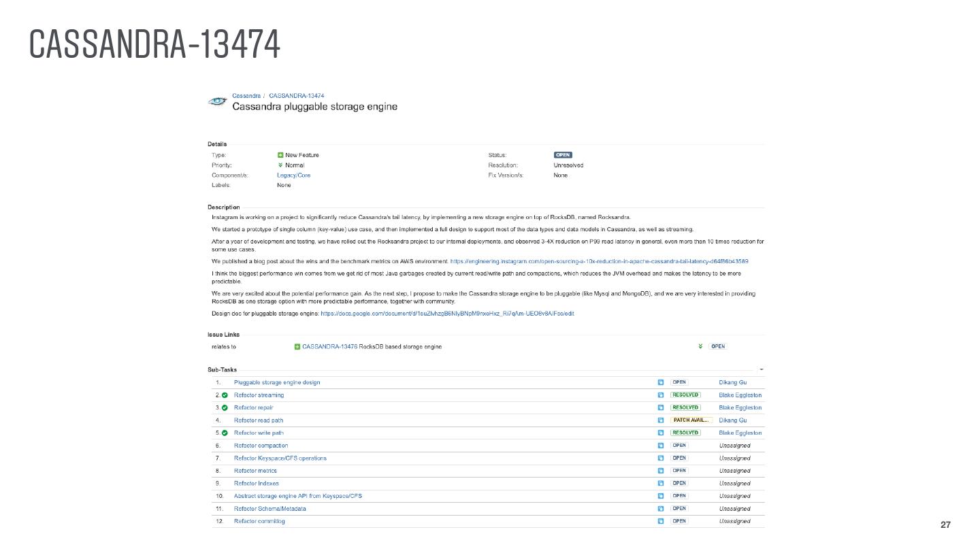
Task: Open Dikang Gu on Pluggable storage engine design row
Action: [x=733, y=382]
